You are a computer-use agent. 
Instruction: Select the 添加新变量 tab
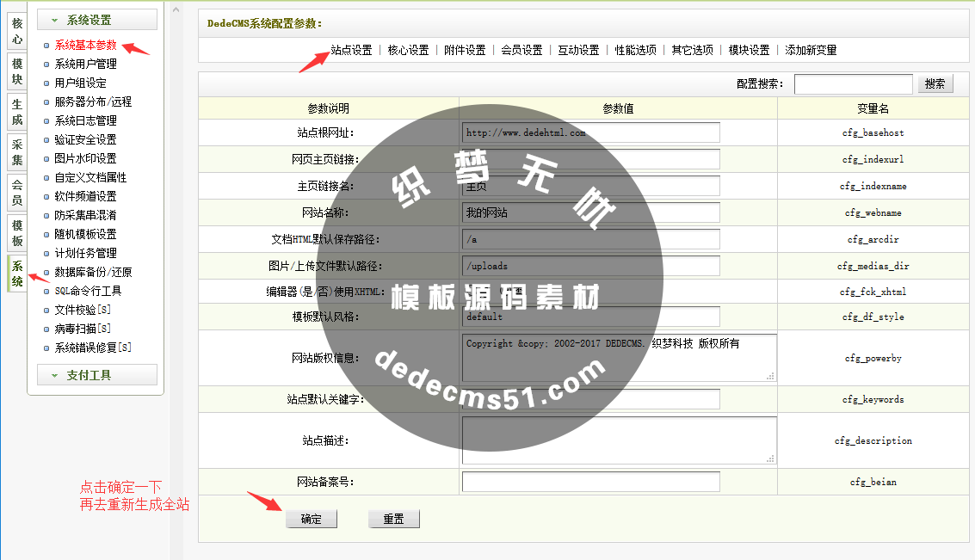point(809,49)
